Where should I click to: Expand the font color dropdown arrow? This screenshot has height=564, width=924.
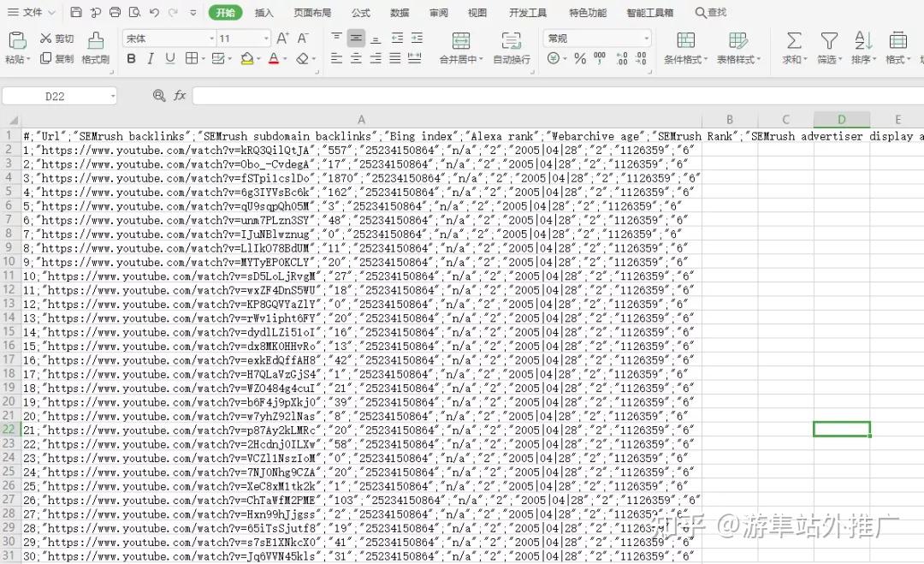pos(285,59)
